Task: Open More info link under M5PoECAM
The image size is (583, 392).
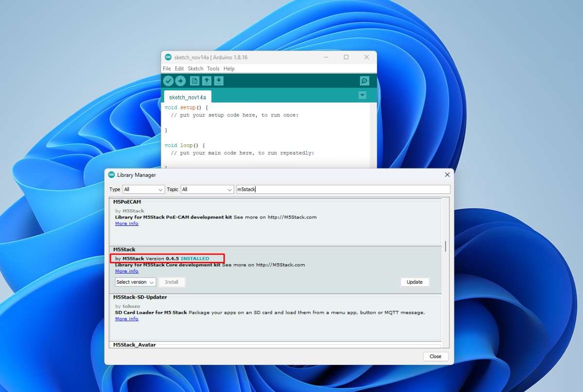Action: pyautogui.click(x=127, y=223)
